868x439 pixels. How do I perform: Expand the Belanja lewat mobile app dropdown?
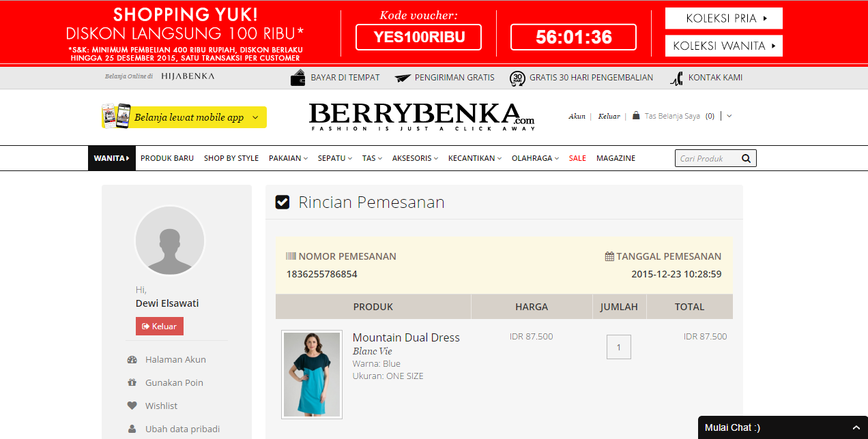coord(255,117)
